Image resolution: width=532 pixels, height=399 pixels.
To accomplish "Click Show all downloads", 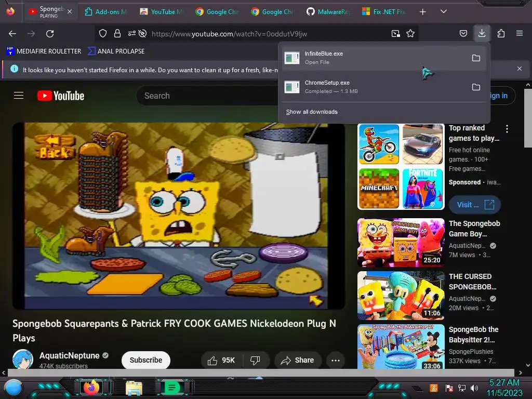I will click(312, 112).
